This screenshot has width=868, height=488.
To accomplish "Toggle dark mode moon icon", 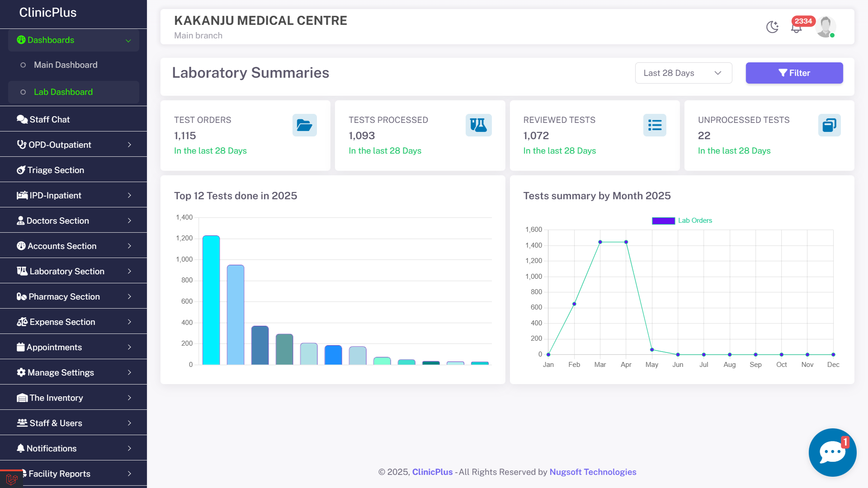I will (772, 27).
